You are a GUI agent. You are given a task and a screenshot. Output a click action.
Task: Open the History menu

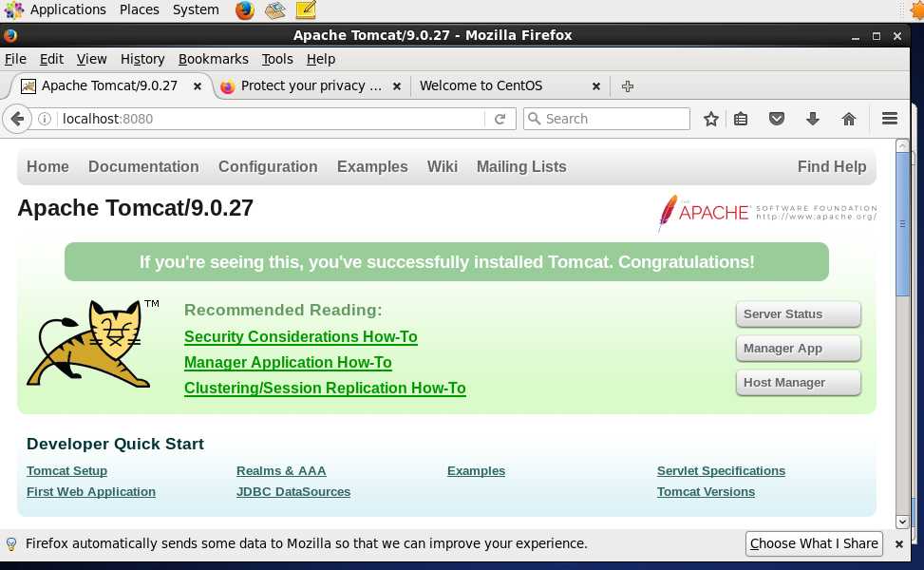click(142, 59)
